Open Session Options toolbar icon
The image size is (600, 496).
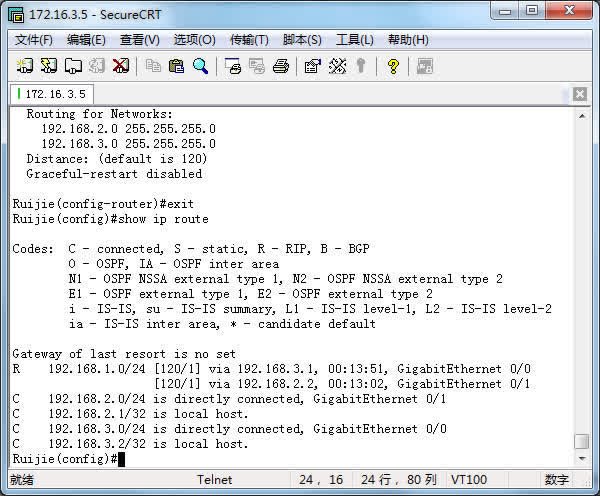pyautogui.click(x=312, y=66)
